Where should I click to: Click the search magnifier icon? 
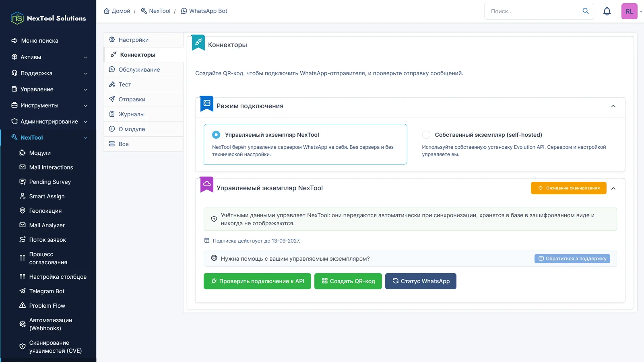(586, 11)
